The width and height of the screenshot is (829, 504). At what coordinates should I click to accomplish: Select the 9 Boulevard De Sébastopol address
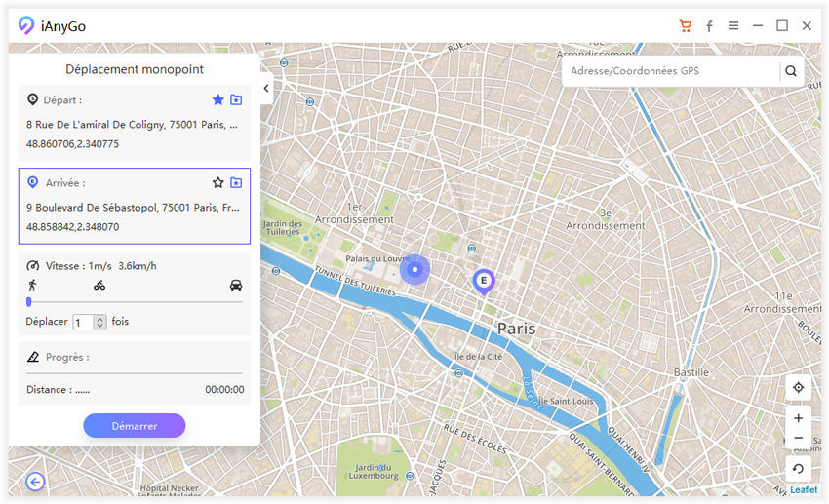click(133, 208)
